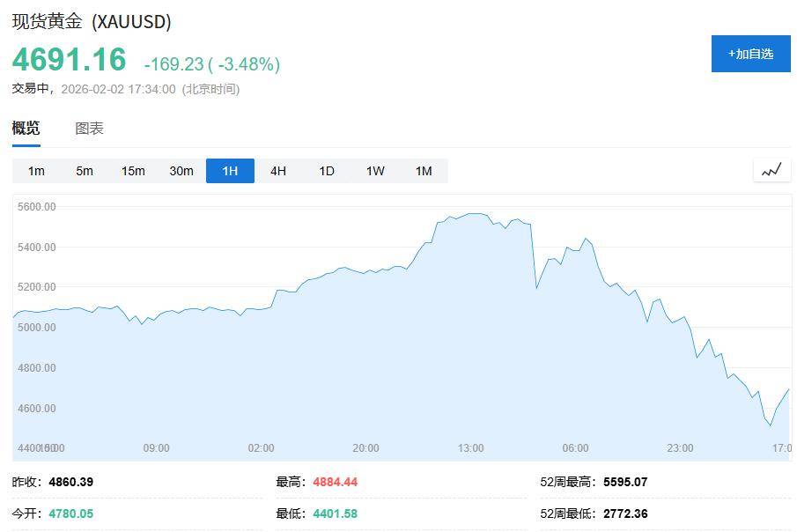This screenshot has width=797, height=532.
Task: Select the 1m timeframe
Action: coord(36,171)
